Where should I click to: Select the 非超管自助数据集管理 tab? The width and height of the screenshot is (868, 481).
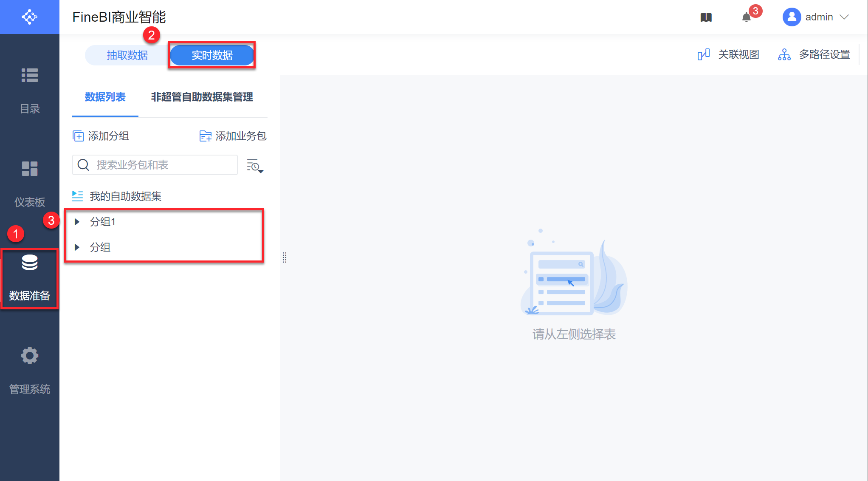202,97
